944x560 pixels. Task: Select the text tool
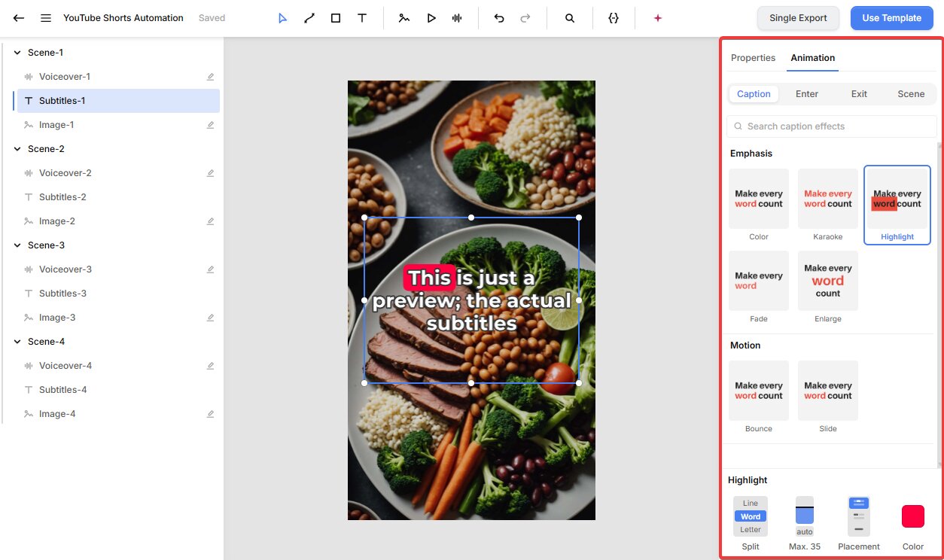tap(362, 18)
